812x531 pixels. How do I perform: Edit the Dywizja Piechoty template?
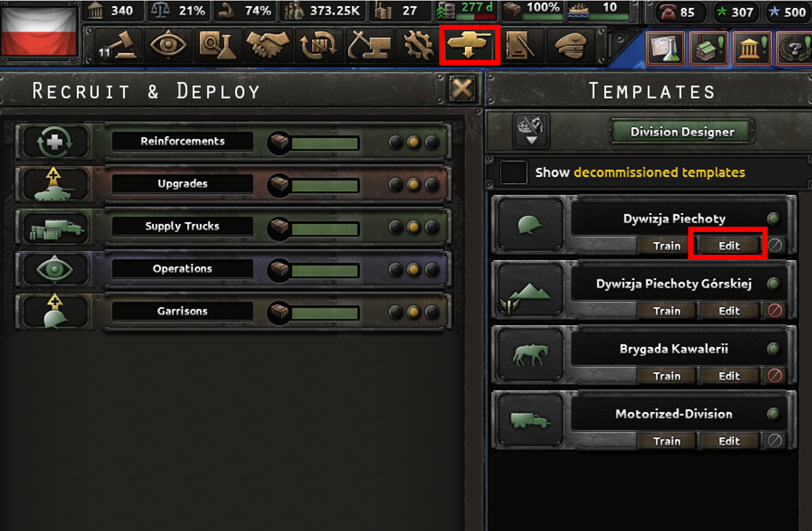[x=729, y=246]
